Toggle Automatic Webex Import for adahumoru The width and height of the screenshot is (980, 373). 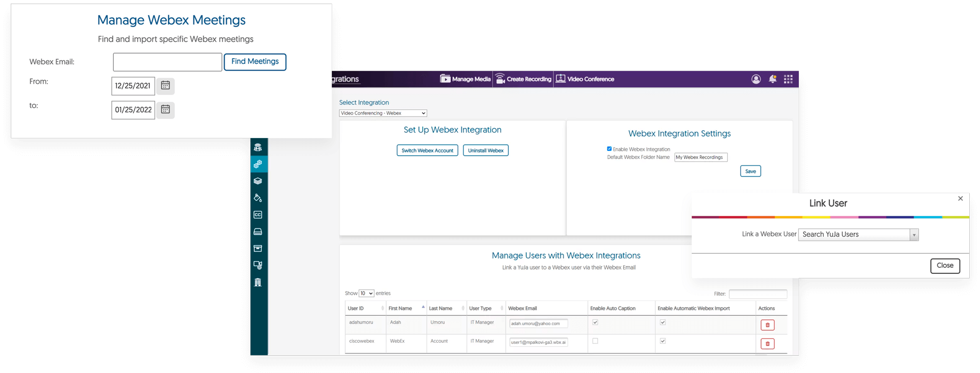tap(663, 322)
